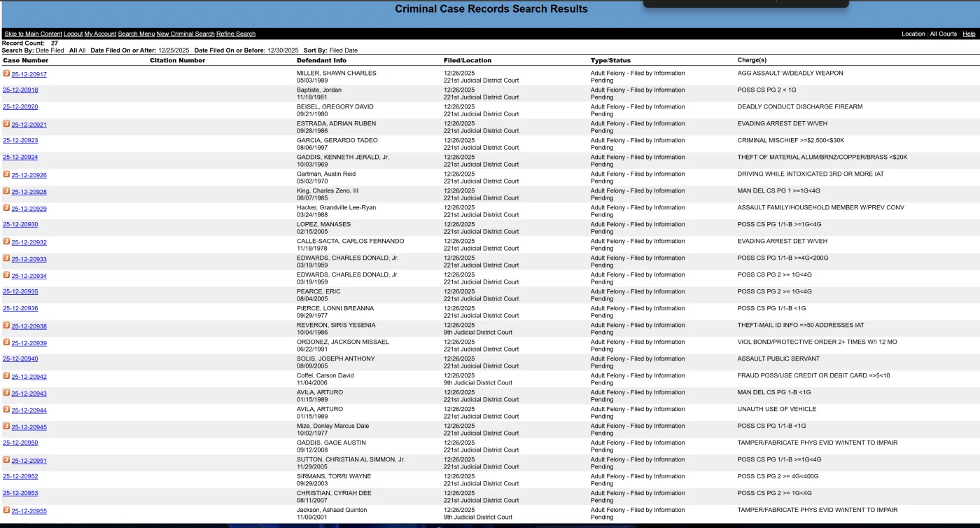
Task: Log out using the Logout link
Action: pos(73,34)
